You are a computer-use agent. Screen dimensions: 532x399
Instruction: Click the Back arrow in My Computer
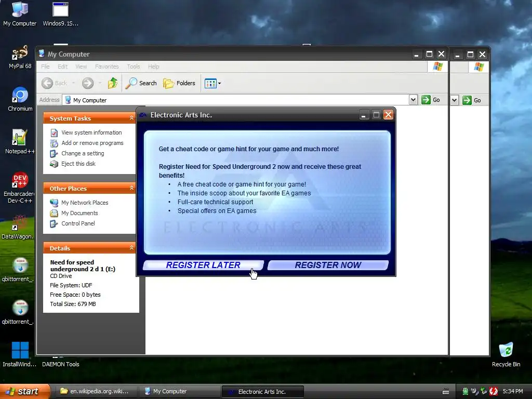47,83
